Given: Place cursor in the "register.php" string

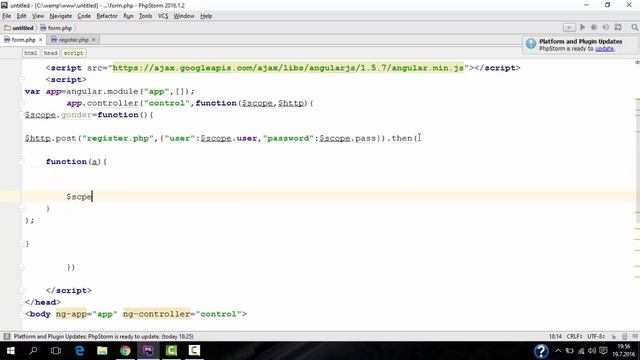Looking at the screenshot, I should click(x=118, y=138).
